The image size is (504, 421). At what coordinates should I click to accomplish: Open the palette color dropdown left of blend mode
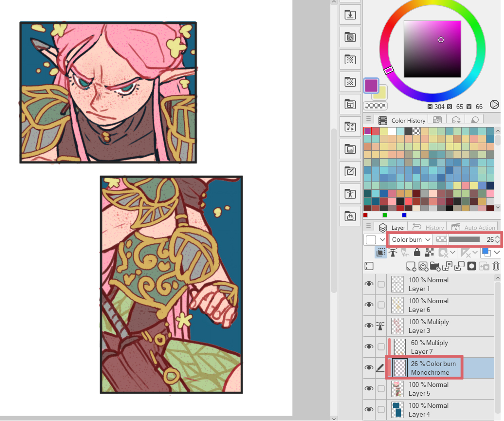pyautogui.click(x=374, y=239)
